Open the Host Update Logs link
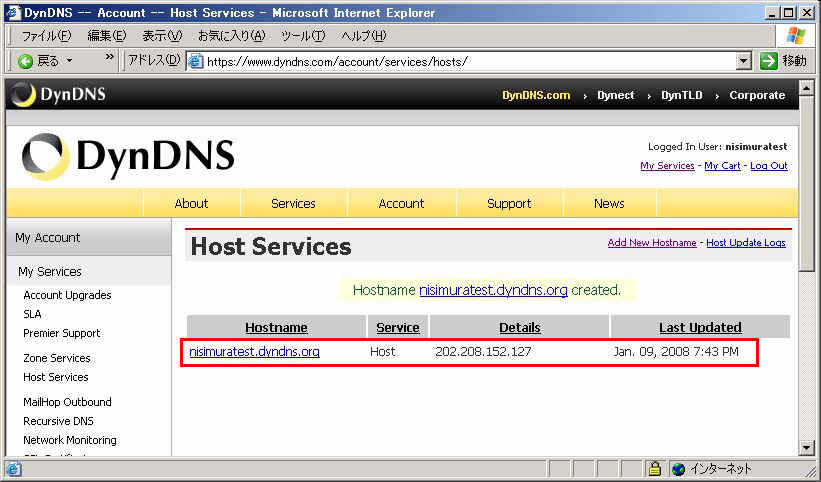This screenshot has width=821, height=482. pos(746,242)
